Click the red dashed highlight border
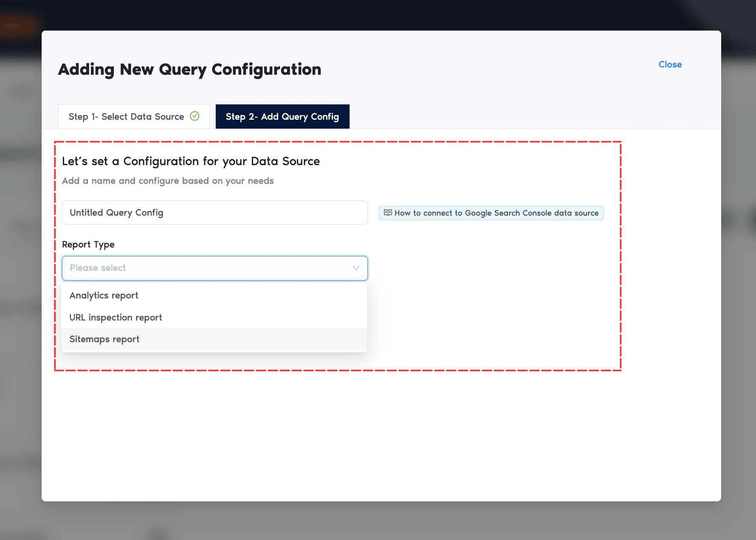 [x=621, y=255]
